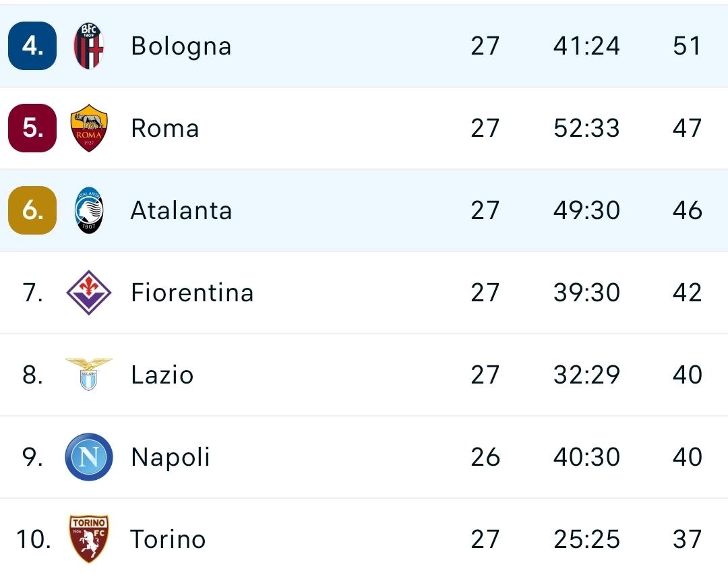The width and height of the screenshot is (728, 577).
Task: Click the Napoli club crest icon
Action: (89, 457)
